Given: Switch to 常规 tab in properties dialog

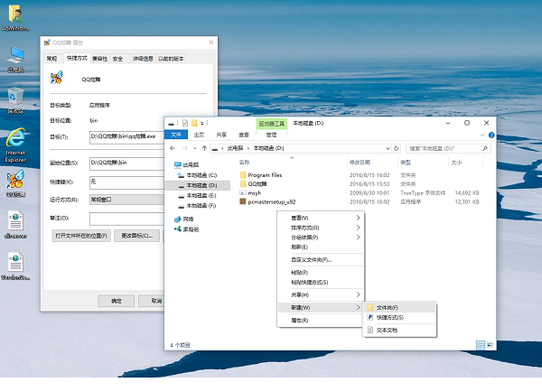Looking at the screenshot, I should [52, 59].
